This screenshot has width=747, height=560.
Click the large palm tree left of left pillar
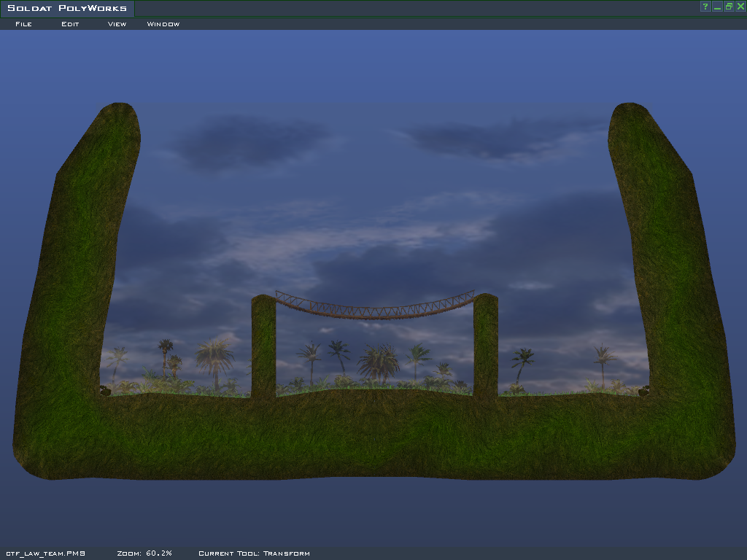[x=215, y=357]
